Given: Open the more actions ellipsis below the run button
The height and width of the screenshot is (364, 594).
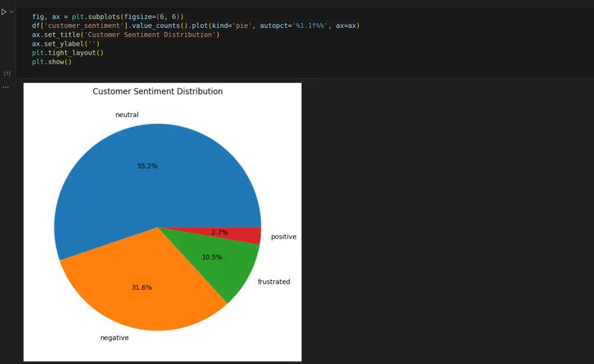Looking at the screenshot, I should [x=5, y=87].
